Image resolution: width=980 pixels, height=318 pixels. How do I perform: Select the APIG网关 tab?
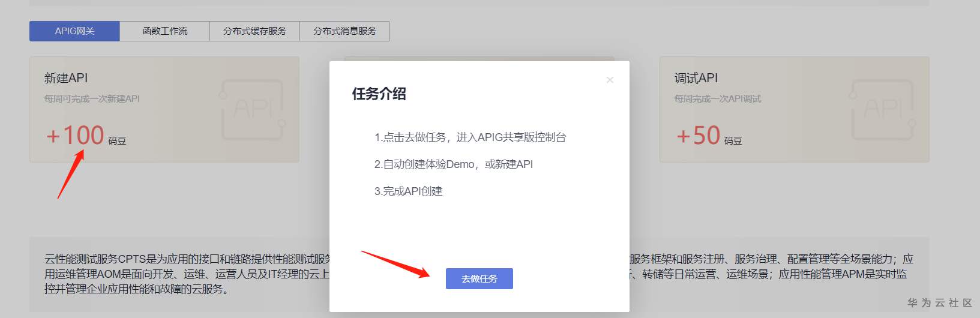click(x=74, y=31)
